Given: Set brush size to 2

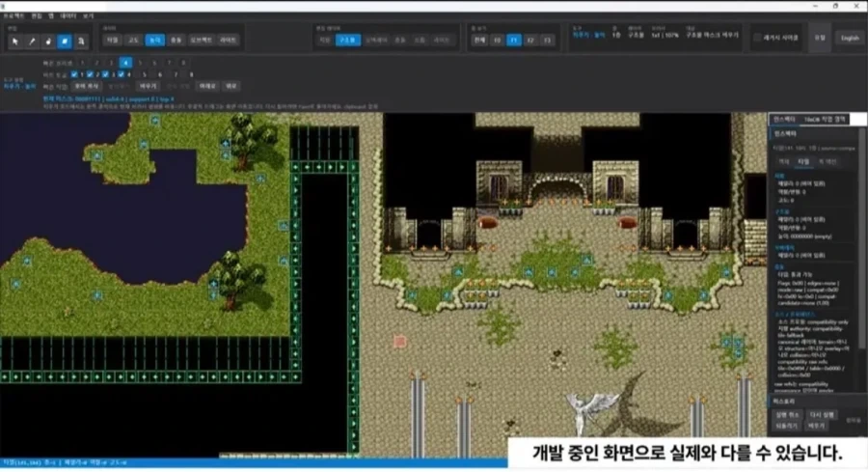Looking at the screenshot, I should click(96, 63).
